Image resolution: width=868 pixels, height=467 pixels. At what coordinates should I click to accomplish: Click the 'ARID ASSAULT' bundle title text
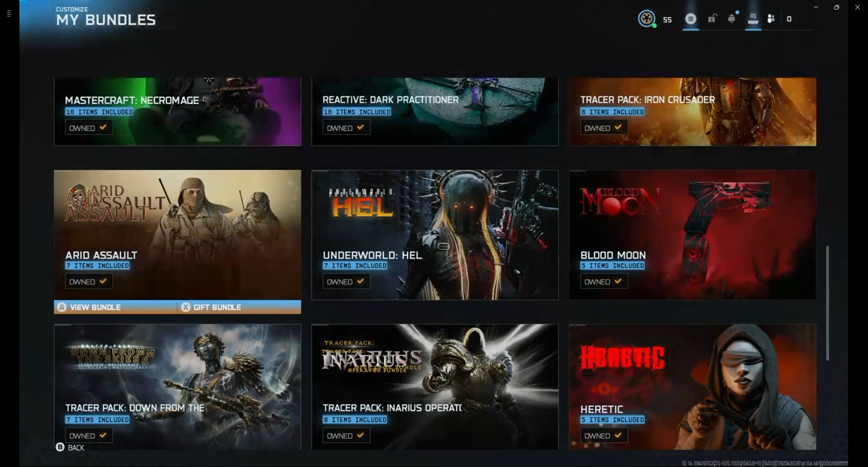(x=101, y=255)
